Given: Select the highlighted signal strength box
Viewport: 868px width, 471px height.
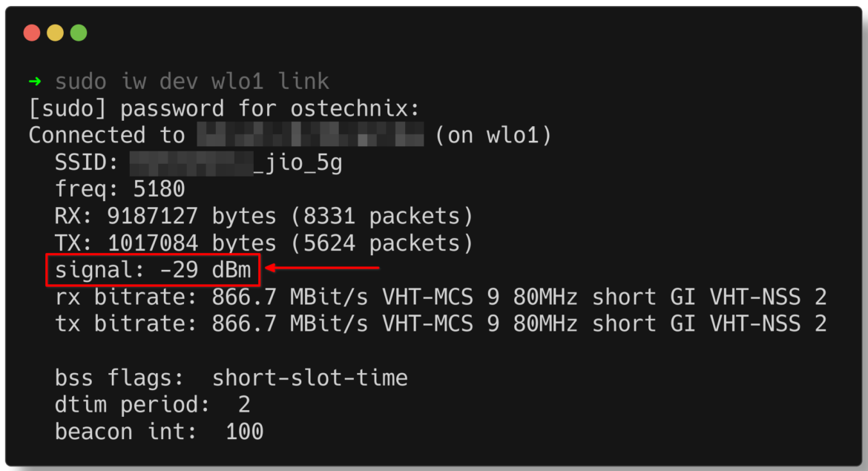Looking at the screenshot, I should point(152,270).
